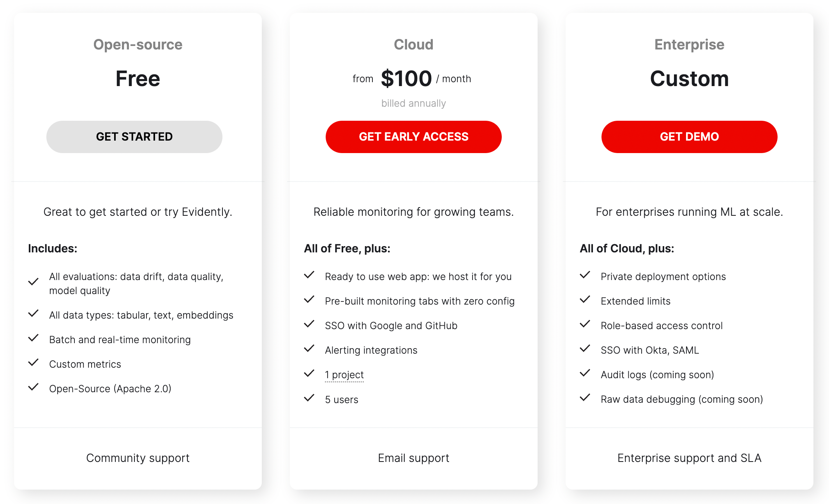829x504 pixels.
Task: Click the checkmark beside SSO with Okta, SAML
Action: [x=585, y=349]
